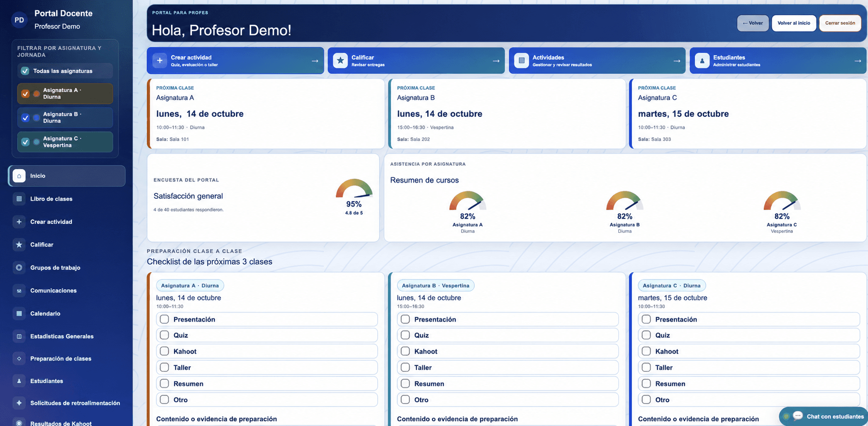Uncheck the Asignatura B · Diurna filter
Screen dimensions: 868x426
[x=25, y=118]
